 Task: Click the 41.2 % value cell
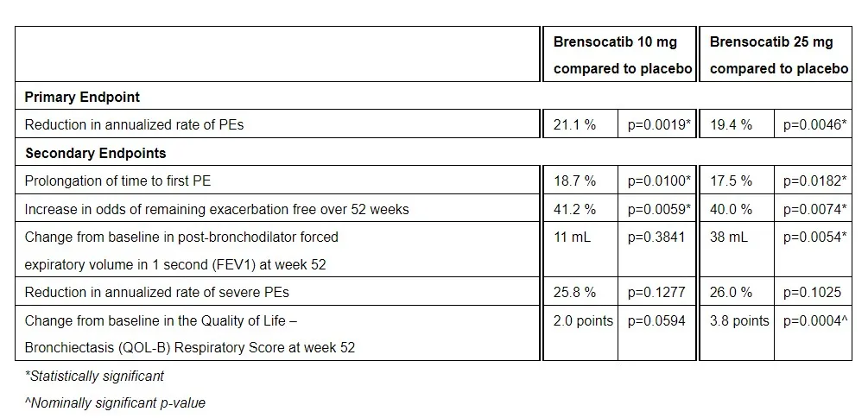[x=574, y=209]
